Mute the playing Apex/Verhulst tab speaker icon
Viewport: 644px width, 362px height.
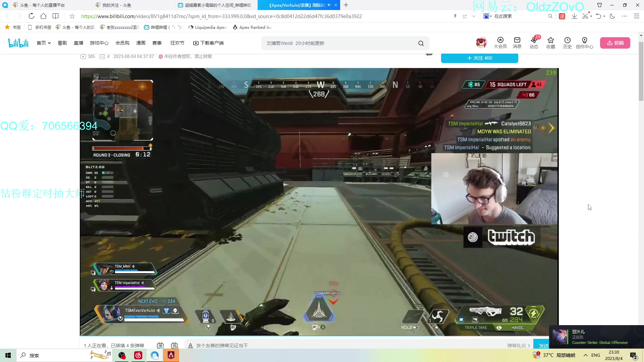click(x=329, y=5)
